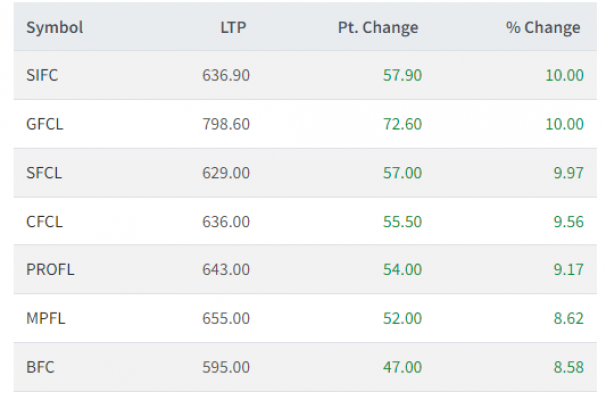Viewport: 606px width, 409px height.
Task: Click BFC's LTP value 595.00
Action: pos(226,367)
